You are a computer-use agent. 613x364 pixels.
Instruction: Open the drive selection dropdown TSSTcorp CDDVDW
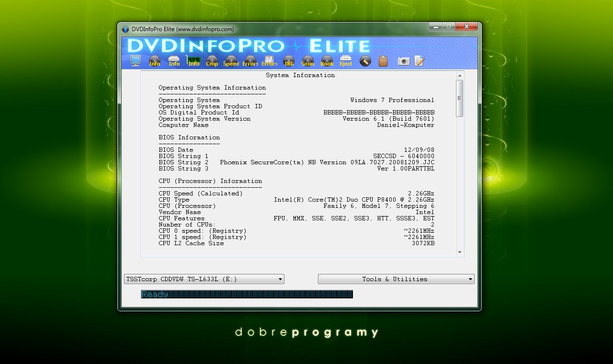pos(204,279)
